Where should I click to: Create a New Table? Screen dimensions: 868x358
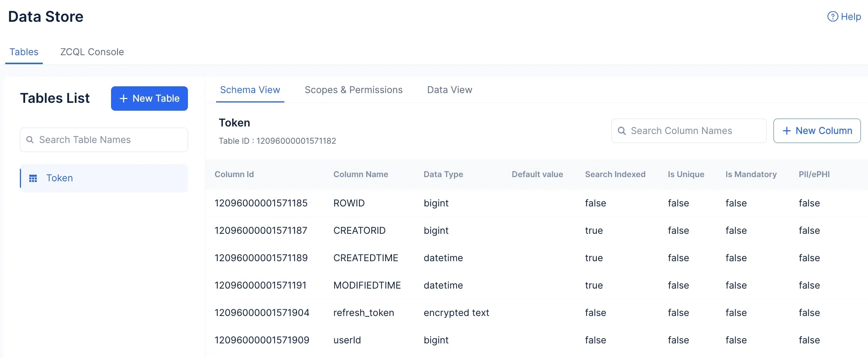click(x=149, y=98)
